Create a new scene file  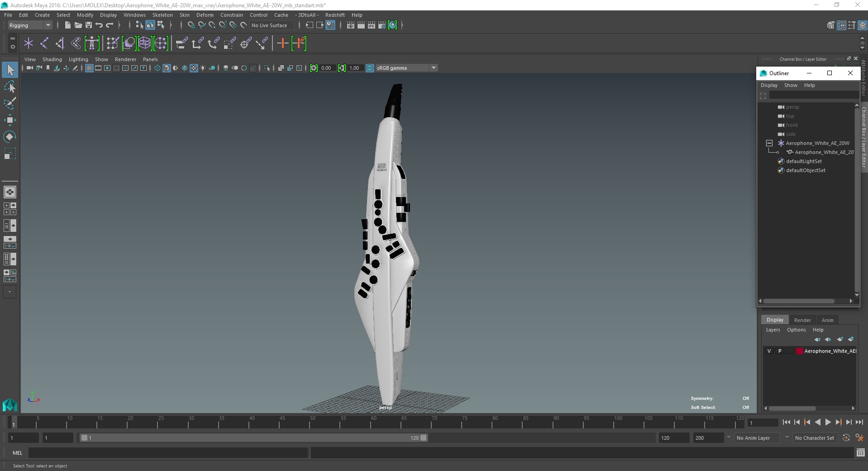click(x=67, y=25)
